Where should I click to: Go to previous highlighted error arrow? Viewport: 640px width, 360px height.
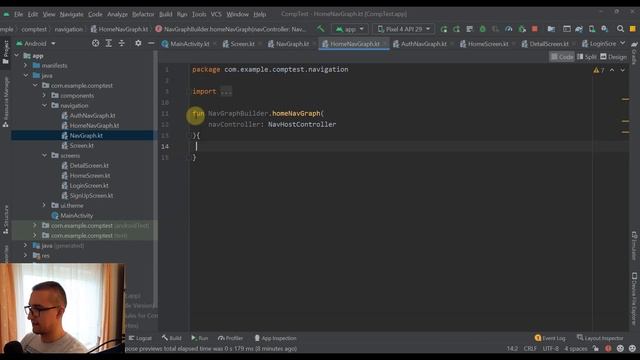tap(612, 70)
